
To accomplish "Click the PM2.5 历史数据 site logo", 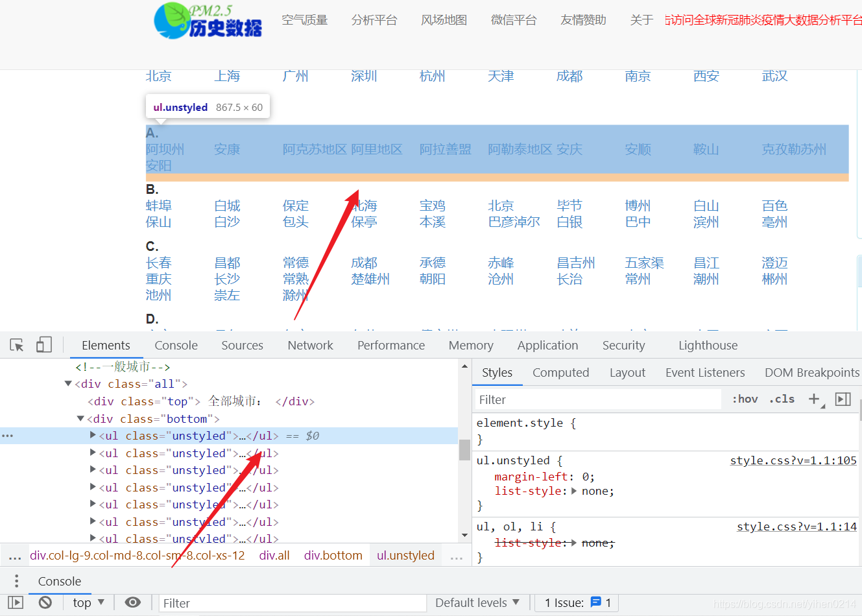I will (208, 21).
